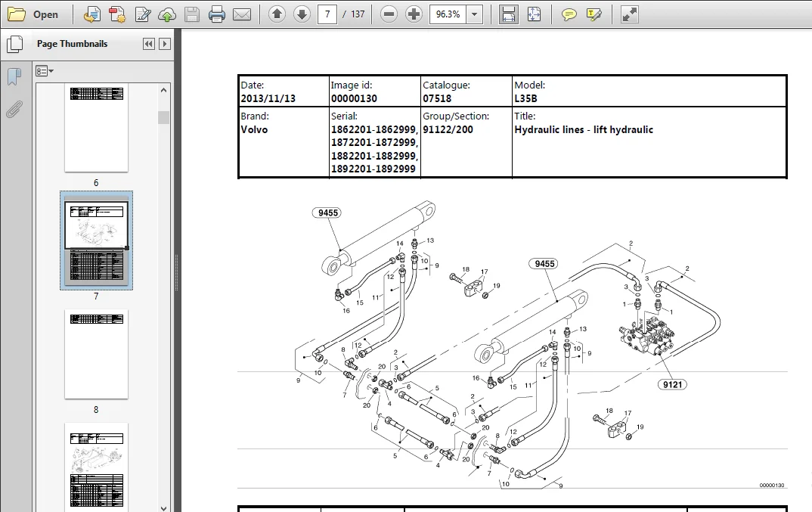This screenshot has width=812, height=512.
Task: Click the page number field showing 7
Action: 327,14
